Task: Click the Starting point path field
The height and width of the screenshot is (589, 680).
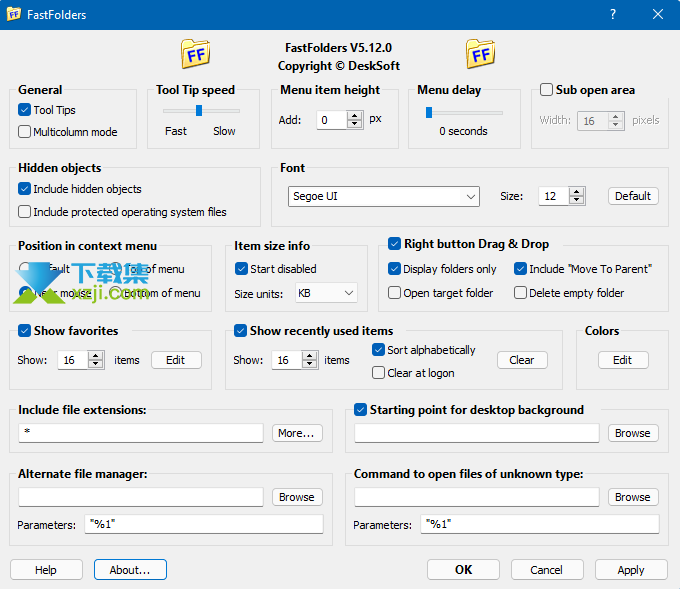Action: click(477, 433)
